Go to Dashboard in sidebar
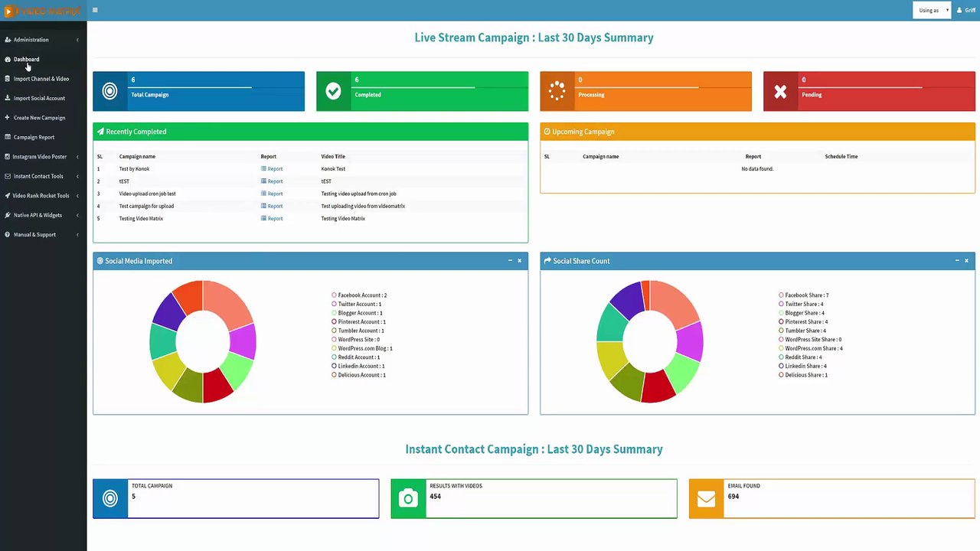 click(x=43, y=59)
